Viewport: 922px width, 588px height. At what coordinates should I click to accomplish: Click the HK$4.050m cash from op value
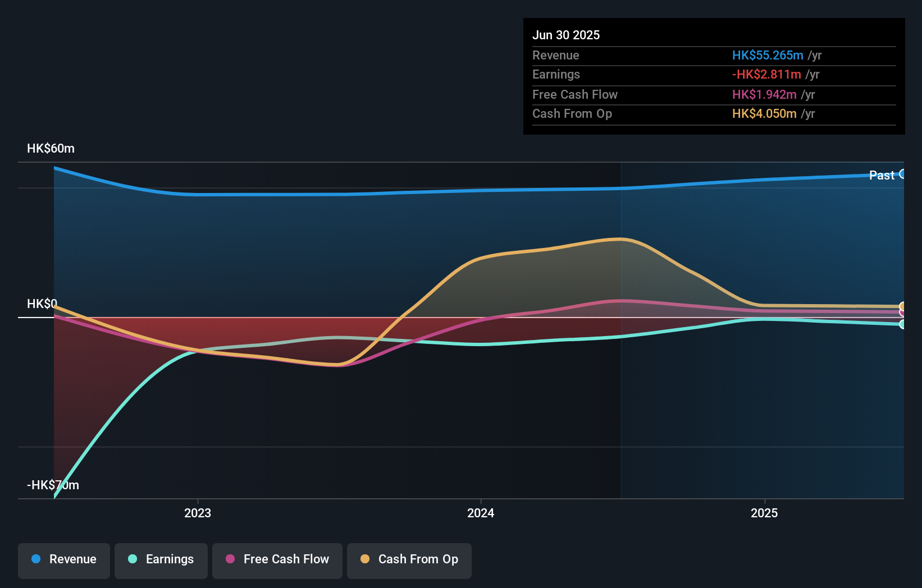764,113
